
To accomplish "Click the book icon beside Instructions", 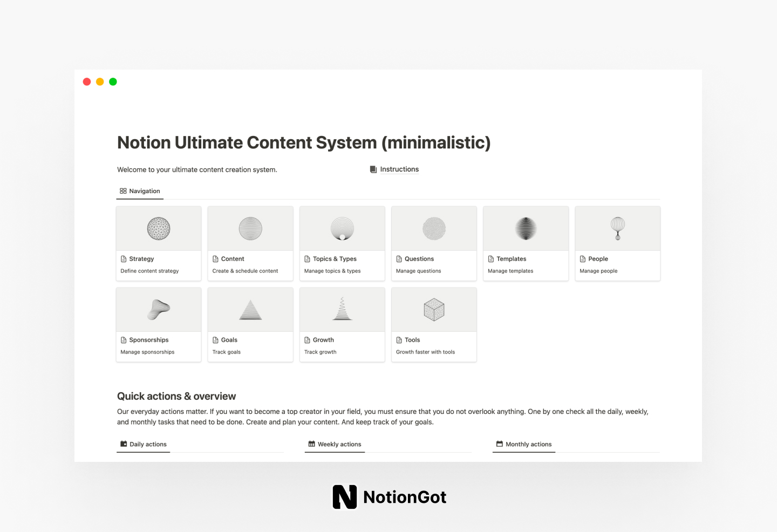I will point(373,169).
